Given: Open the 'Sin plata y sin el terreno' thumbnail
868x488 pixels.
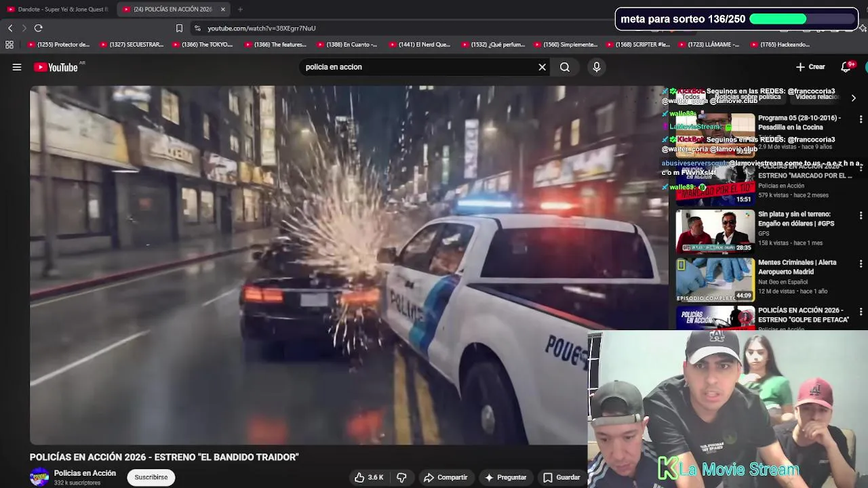Looking at the screenshot, I should [x=715, y=232].
